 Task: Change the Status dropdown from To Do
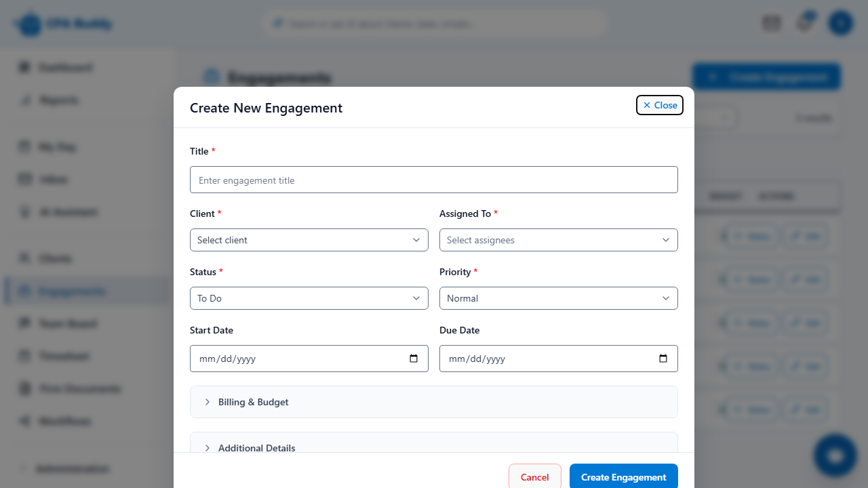tap(309, 298)
